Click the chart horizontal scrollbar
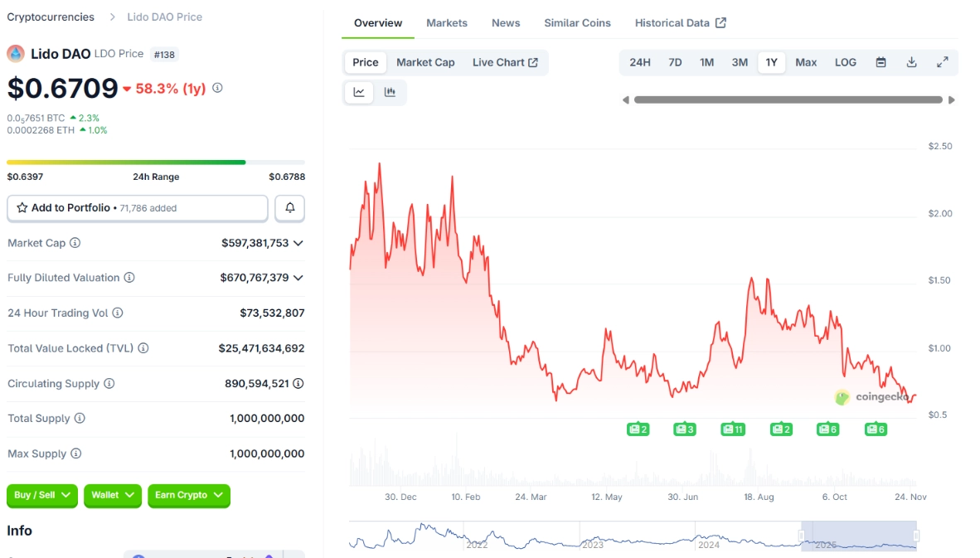 coord(788,99)
